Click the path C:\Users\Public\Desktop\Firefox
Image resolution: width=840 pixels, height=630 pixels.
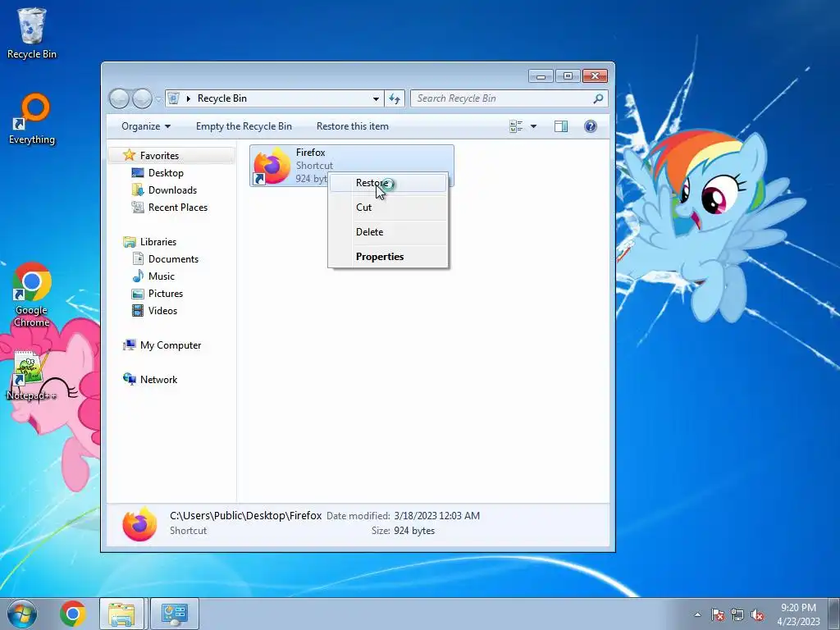[246, 516]
